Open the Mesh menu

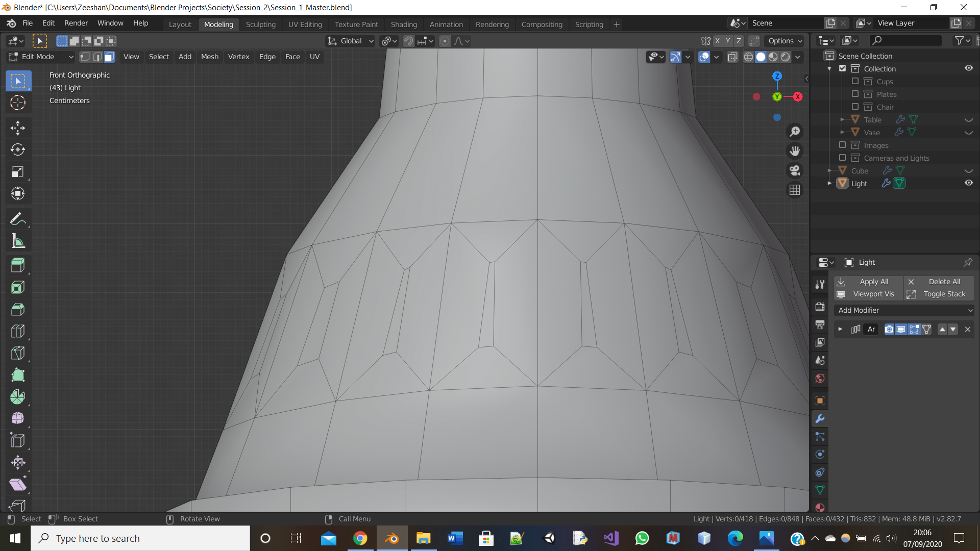[209, 57]
